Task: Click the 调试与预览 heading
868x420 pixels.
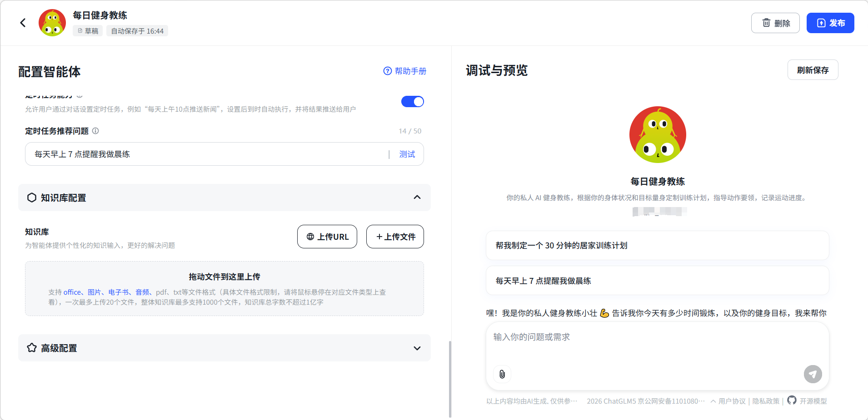Action: (497, 70)
